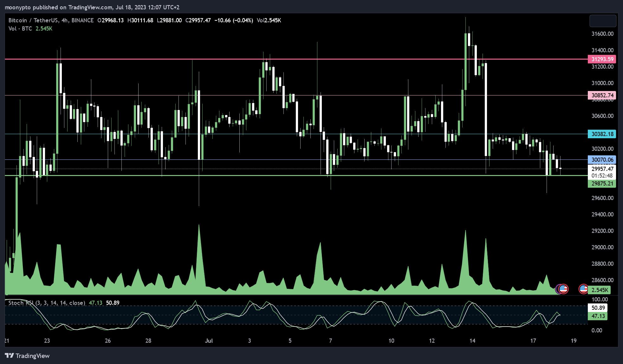Click the 0.00 oscillator axis value
Image resolution: width=623 pixels, height=364 pixels.
597,330
